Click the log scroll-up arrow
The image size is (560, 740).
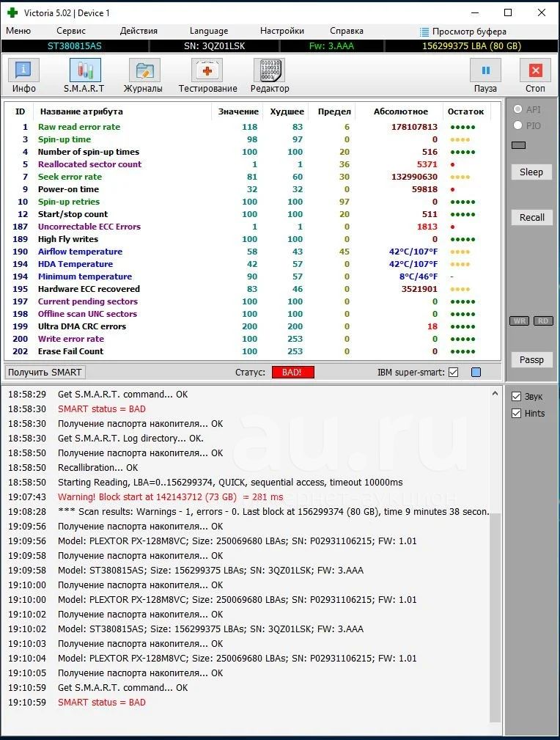point(495,393)
